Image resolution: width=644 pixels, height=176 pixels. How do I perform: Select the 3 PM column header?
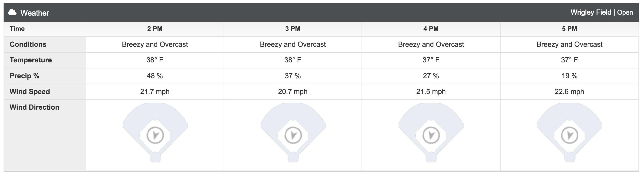click(293, 29)
